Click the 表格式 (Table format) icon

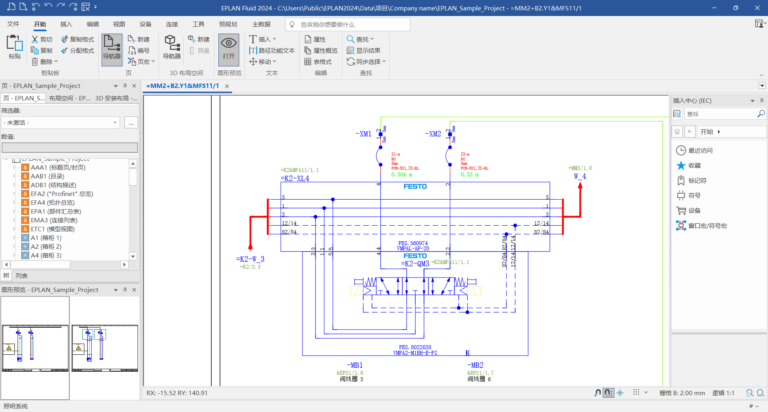coord(308,61)
